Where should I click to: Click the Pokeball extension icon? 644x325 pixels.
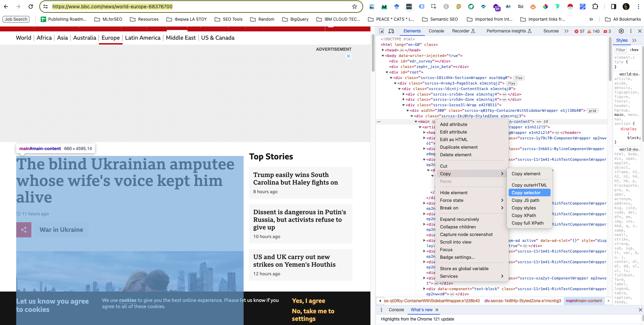point(570,7)
